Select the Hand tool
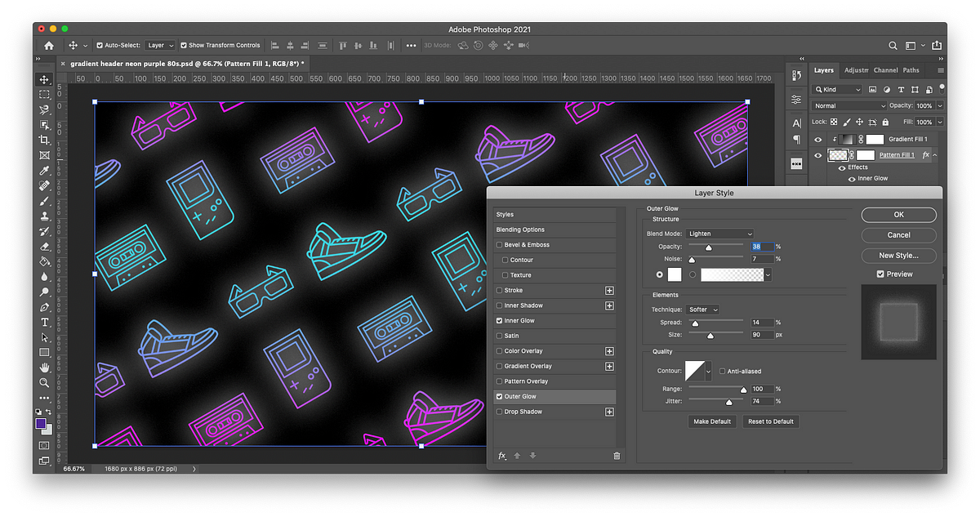 tap(44, 368)
